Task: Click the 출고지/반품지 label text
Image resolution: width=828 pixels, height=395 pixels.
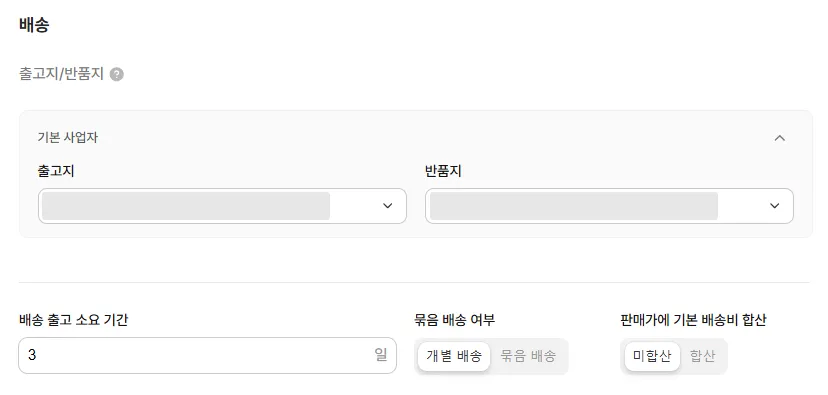Action: click(x=62, y=74)
